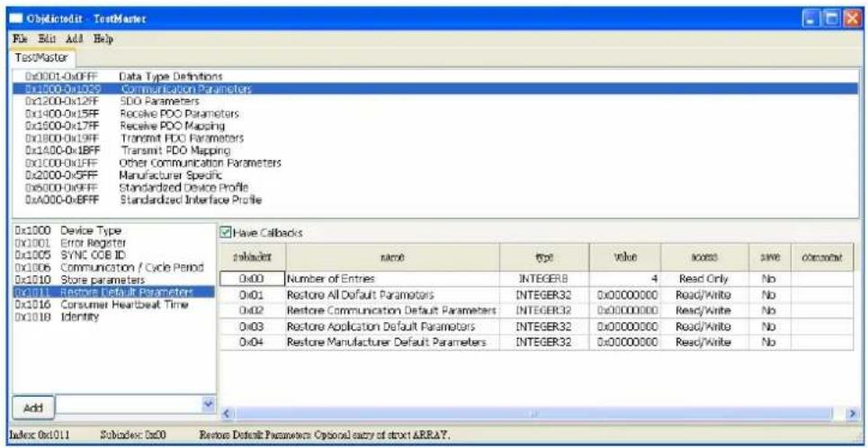Select Transmit PDO Parameters range
Image resolution: width=868 pixels, height=448 pixels.
434,138
